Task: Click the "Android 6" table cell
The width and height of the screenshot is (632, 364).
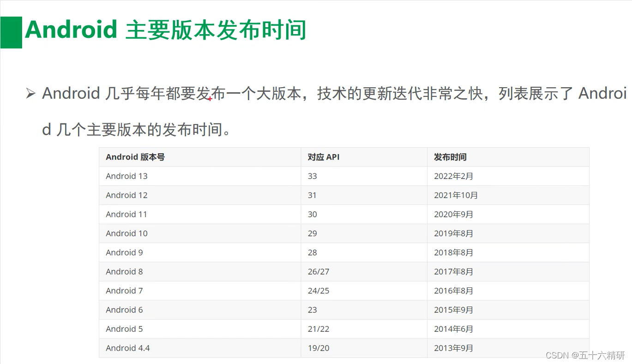Action: 199,310
